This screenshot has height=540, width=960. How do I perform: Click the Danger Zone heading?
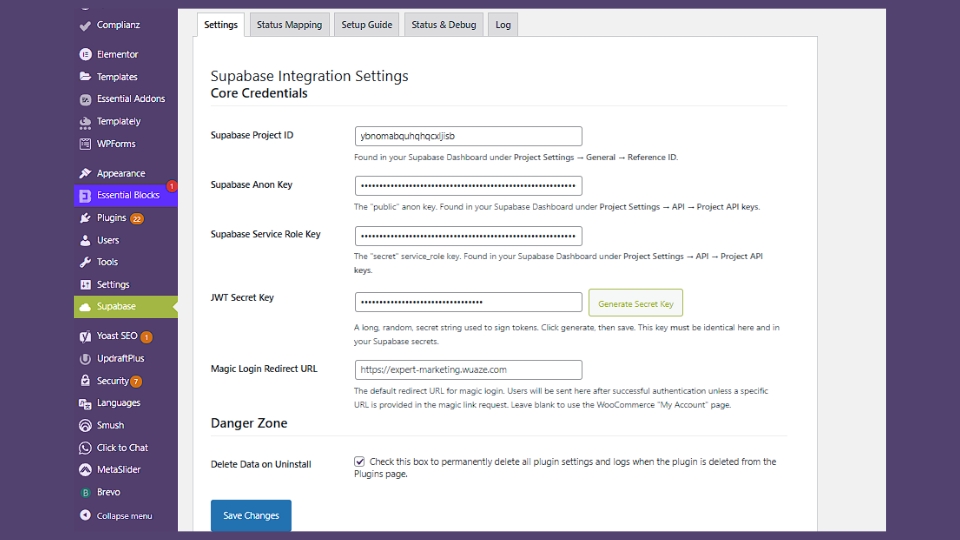click(x=249, y=423)
